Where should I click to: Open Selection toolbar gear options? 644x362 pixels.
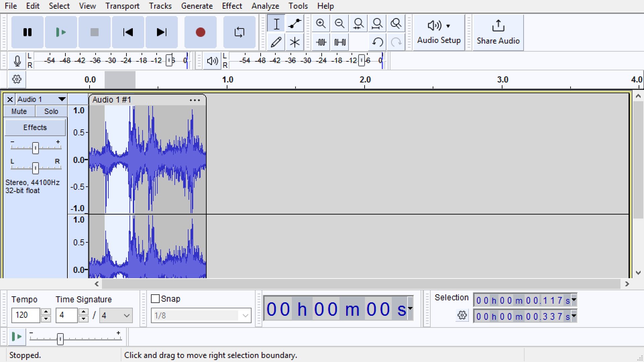click(x=462, y=315)
